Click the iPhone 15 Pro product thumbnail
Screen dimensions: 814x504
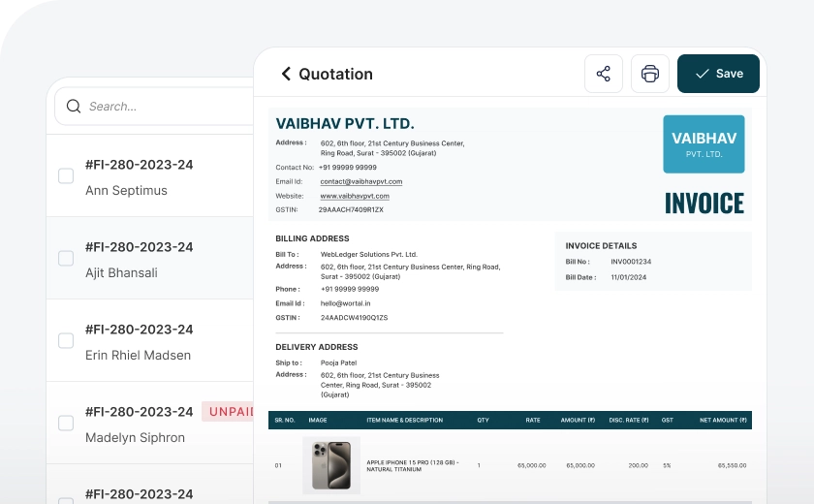(x=331, y=465)
